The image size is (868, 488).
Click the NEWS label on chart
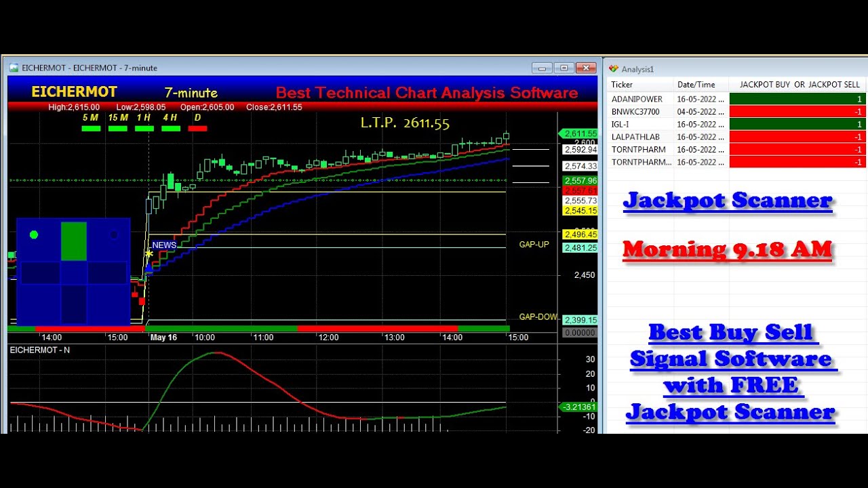[164, 245]
